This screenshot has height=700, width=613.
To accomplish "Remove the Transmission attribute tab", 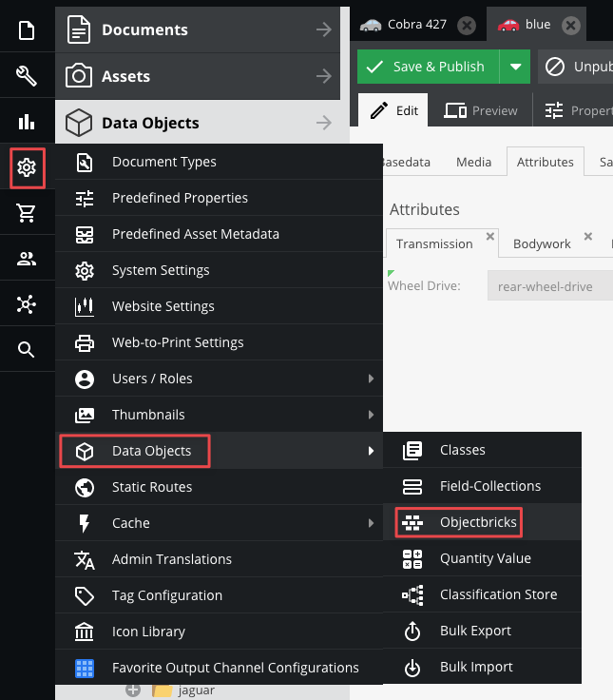I will tap(489, 236).
